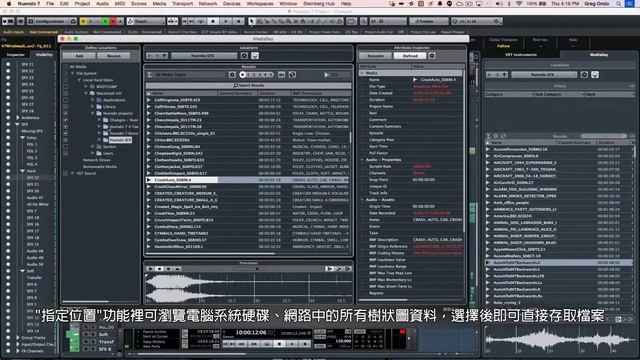Click the settings gear icon beside MediaBay location dropdown
This screenshot has width=640, height=360.
pyautogui.click(x=244, y=56)
